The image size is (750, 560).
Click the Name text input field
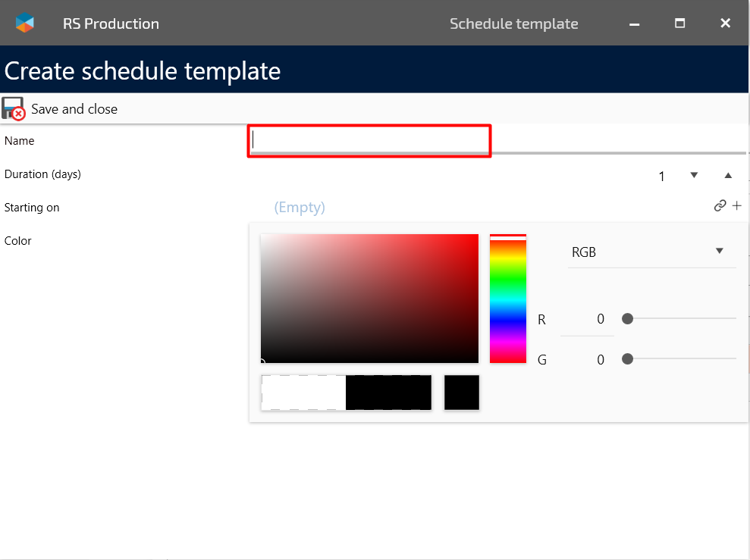click(369, 141)
